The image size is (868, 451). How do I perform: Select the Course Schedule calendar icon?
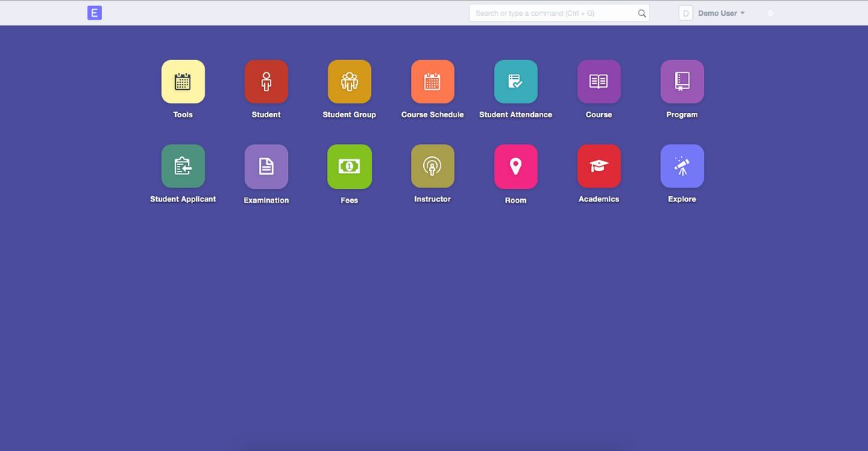pyautogui.click(x=433, y=81)
